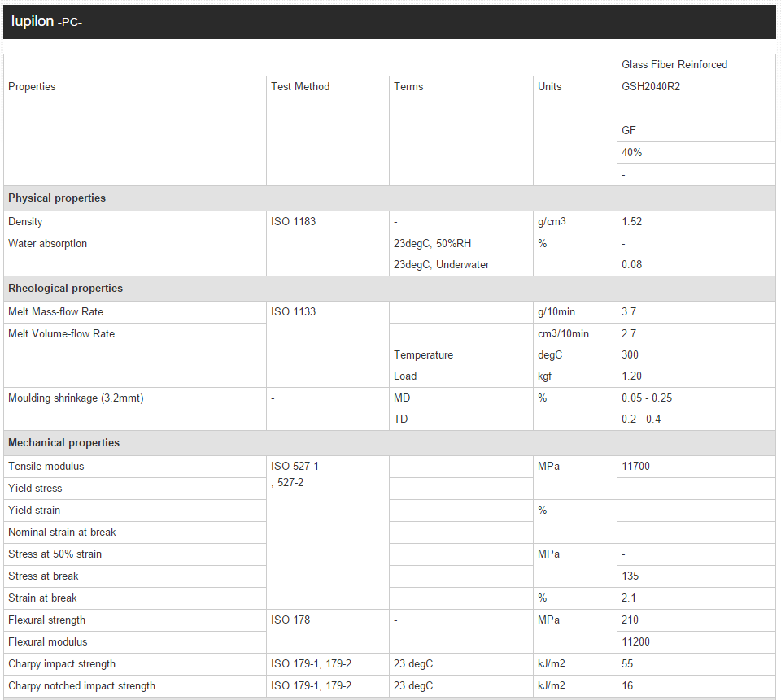
Task: Select the Melt Volume-flow Rate label
Action: 61,333
